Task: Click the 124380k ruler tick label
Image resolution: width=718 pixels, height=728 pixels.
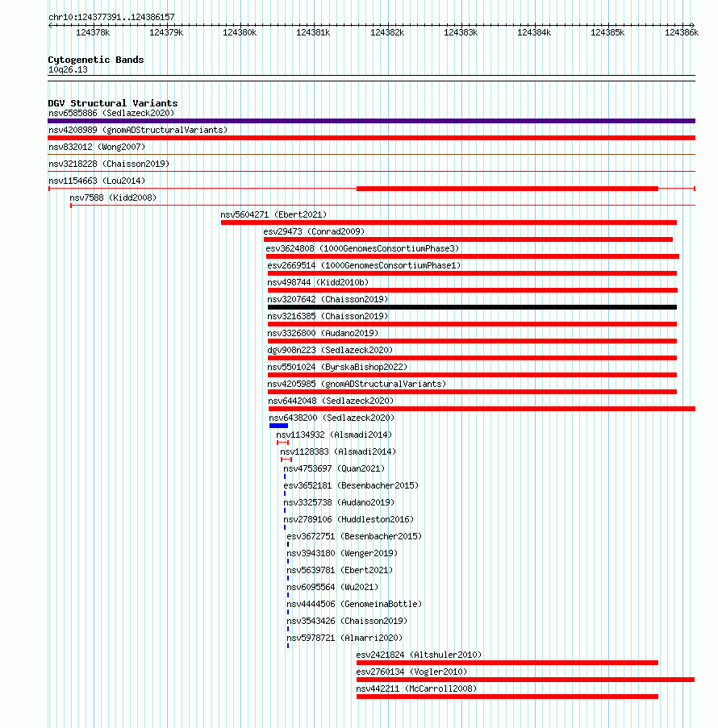Action: point(240,32)
